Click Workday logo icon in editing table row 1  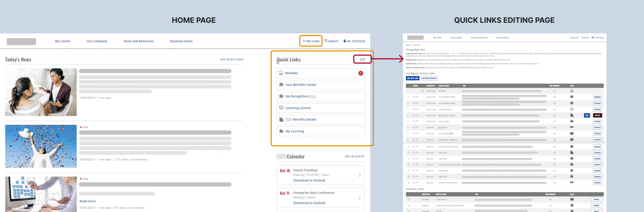coord(572,91)
